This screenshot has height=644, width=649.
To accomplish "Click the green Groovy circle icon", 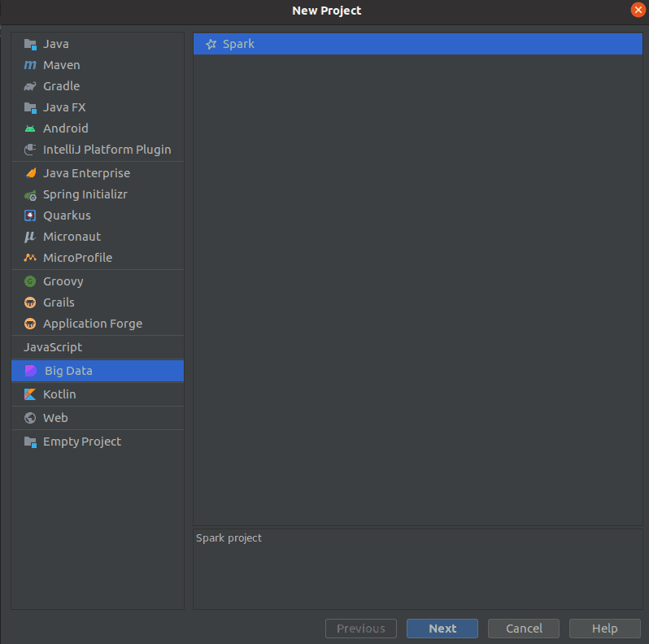I will tap(30, 281).
